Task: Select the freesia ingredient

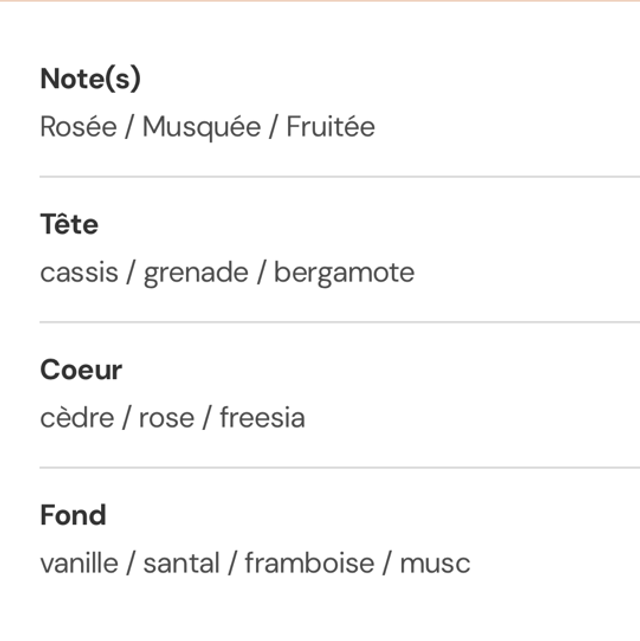Action: pyautogui.click(x=262, y=417)
